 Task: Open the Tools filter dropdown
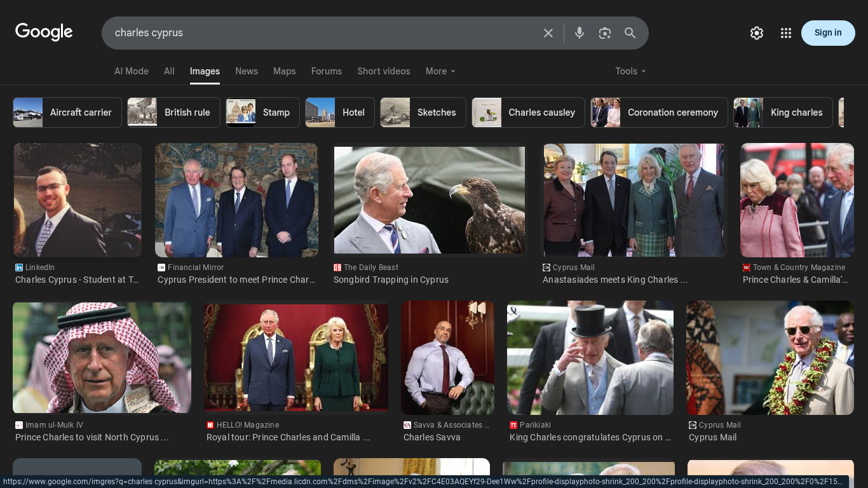630,71
